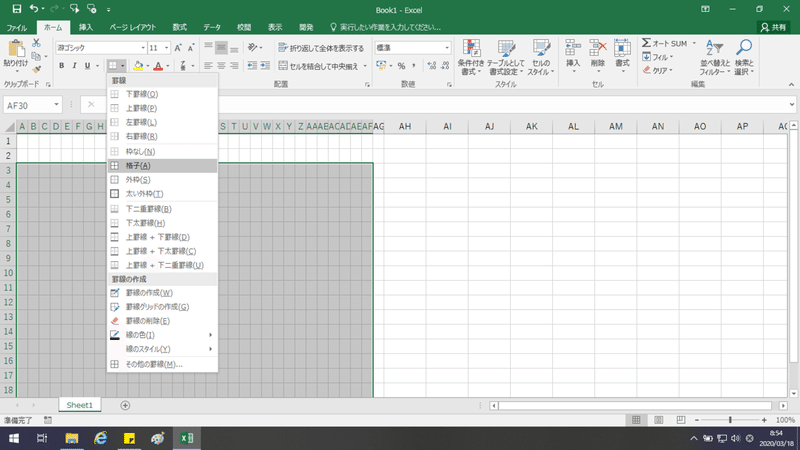Open Name Box dropdown arrow
This screenshot has height=450, width=800.
click(56, 105)
